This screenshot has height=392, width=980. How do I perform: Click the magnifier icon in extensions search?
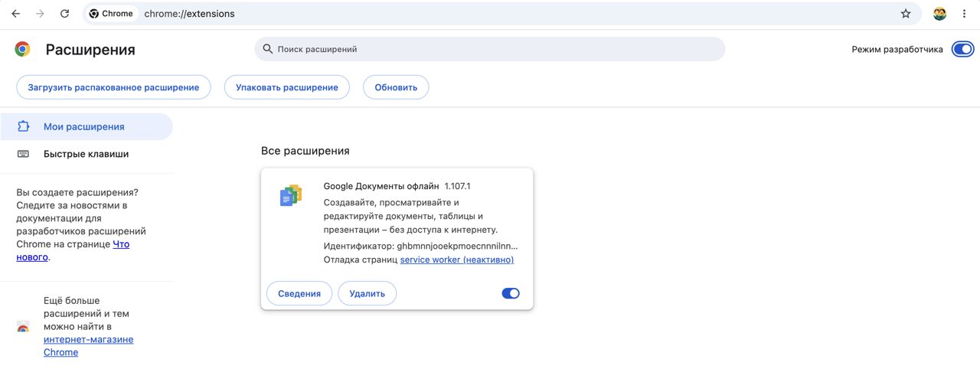[x=267, y=49]
